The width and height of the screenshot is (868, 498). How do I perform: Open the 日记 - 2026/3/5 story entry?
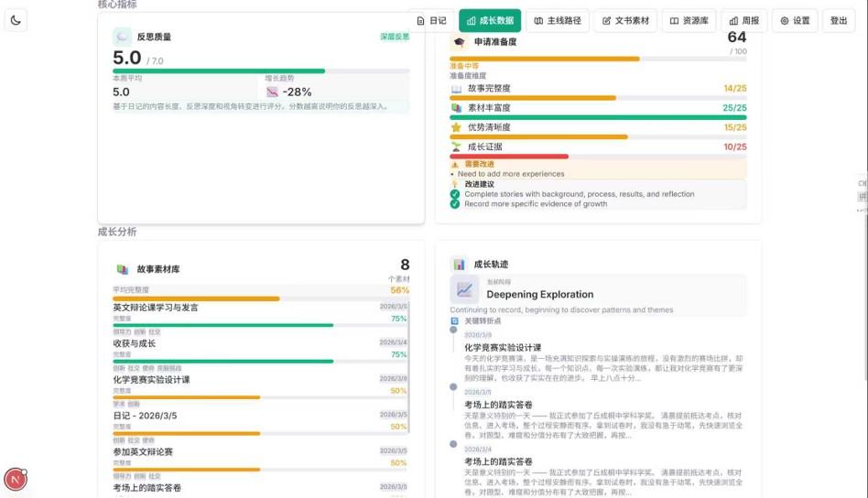point(145,416)
